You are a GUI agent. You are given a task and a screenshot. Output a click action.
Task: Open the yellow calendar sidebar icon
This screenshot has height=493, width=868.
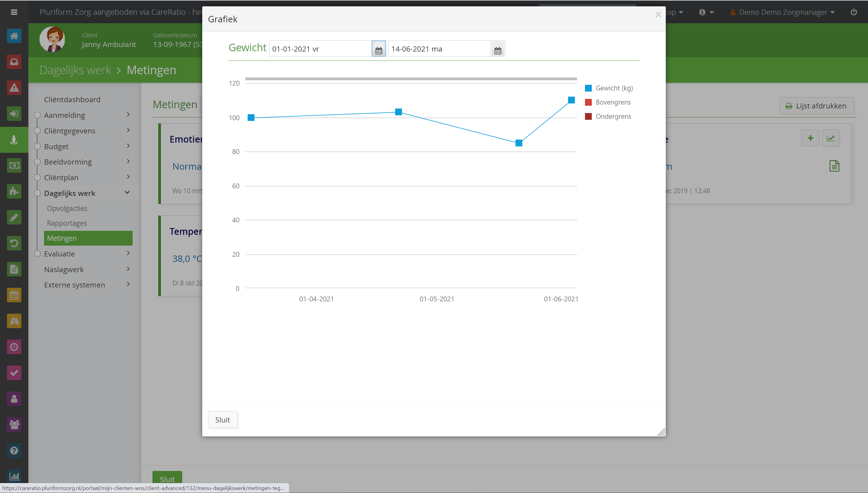[14, 295]
